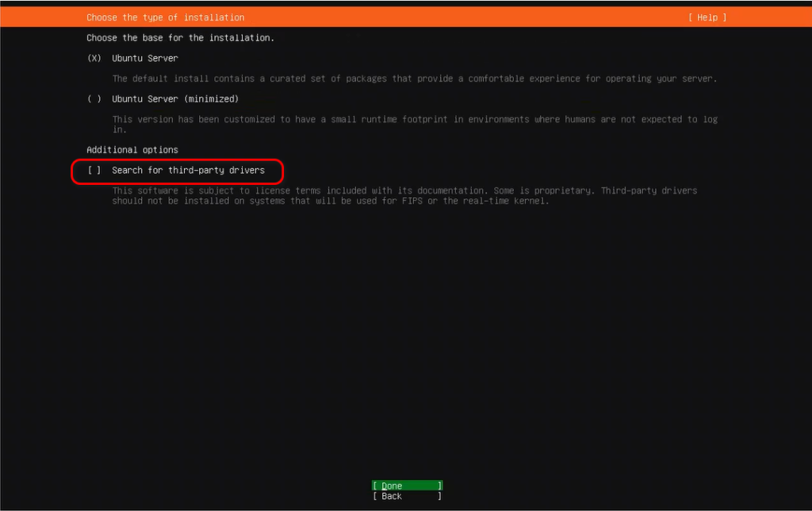Click the small runtime footprint description
This screenshot has height=511, width=812.
pos(414,120)
